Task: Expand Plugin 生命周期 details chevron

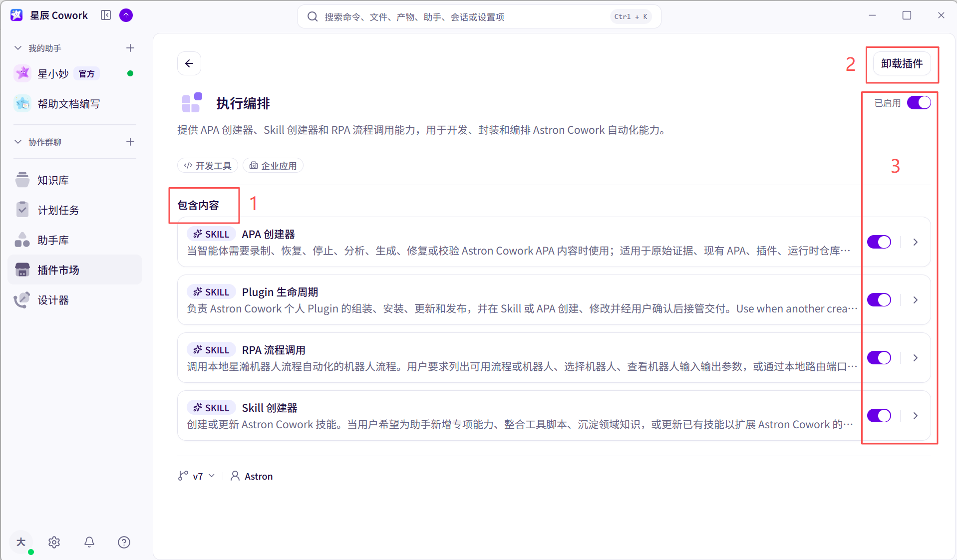Action: 916,300
